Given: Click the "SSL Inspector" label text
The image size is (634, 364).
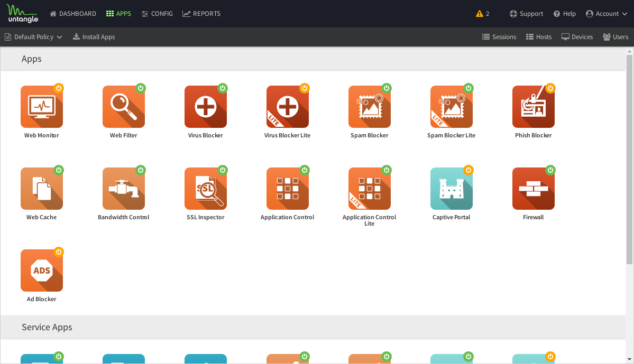Looking at the screenshot, I should (x=205, y=217).
